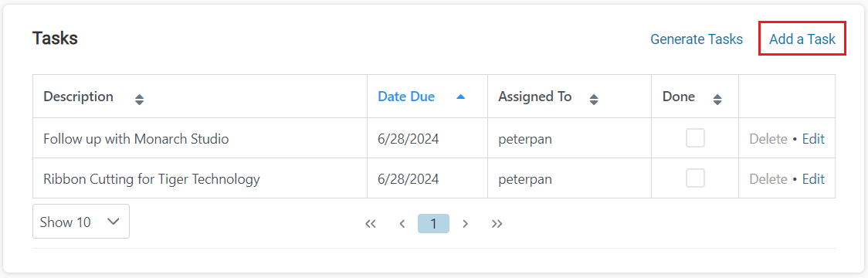Click the Add a Task link
868x278 pixels.
coord(802,39)
